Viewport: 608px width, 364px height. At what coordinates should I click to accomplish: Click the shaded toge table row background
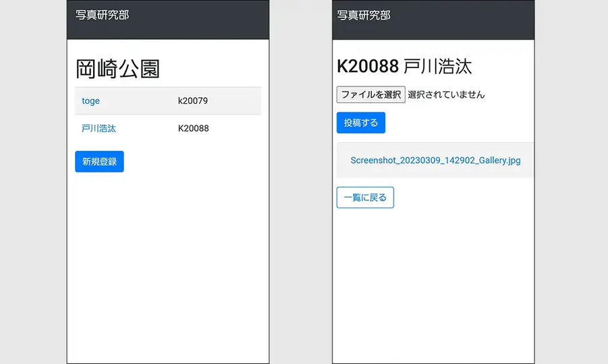click(x=236, y=101)
